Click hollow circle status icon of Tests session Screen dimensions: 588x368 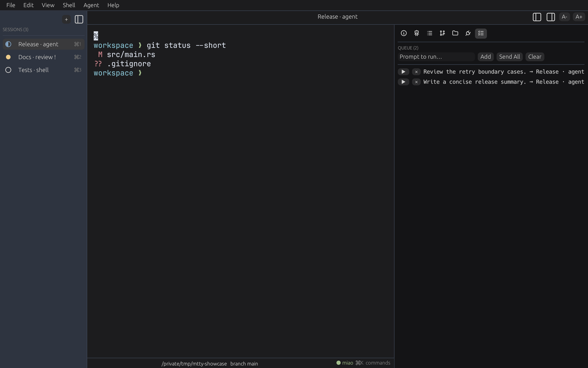click(x=8, y=70)
